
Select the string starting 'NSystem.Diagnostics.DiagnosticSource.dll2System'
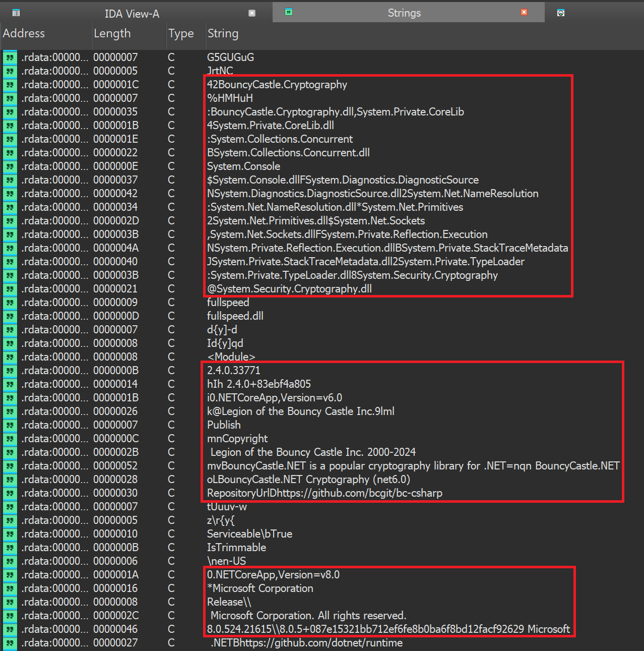point(373,194)
